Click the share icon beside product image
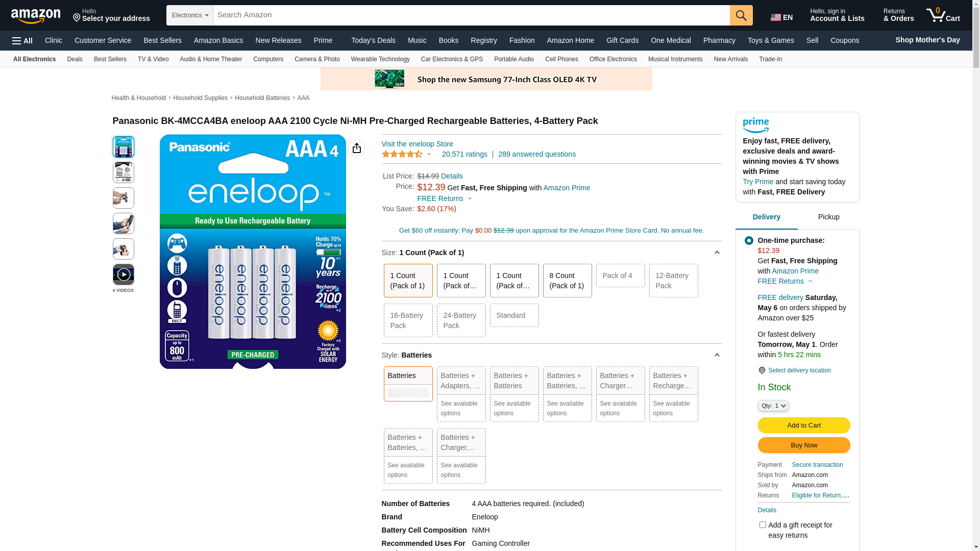Viewport: 980px width, 551px height. [357, 148]
